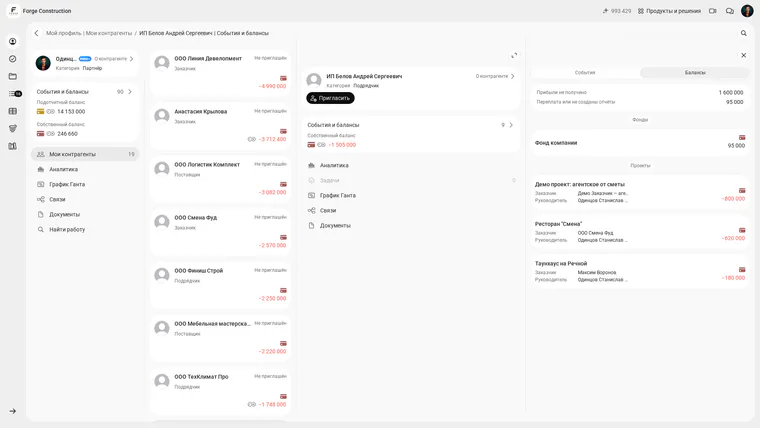760x428 pixels.
Task: Click Мой профиль breadcrumb link
Action: click(x=63, y=33)
